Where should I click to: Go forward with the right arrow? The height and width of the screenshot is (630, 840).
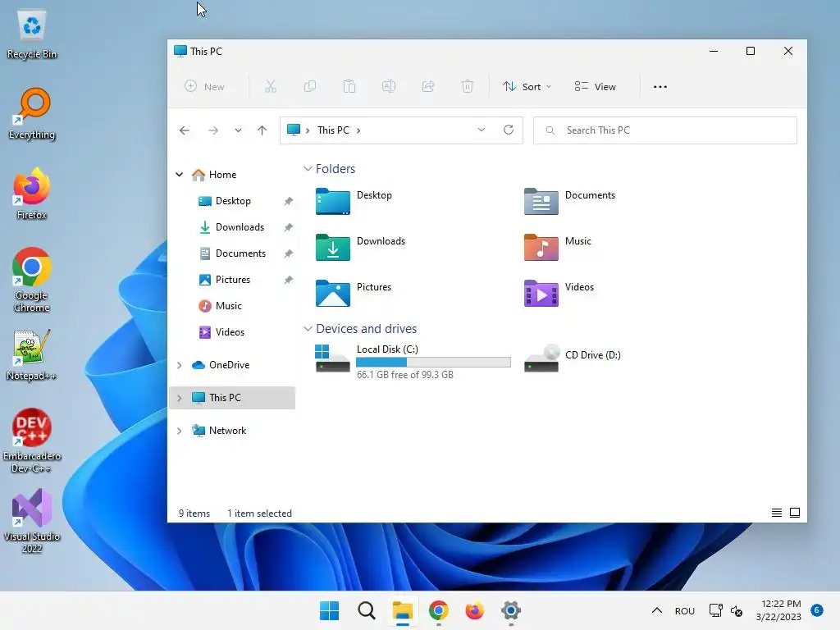(x=213, y=130)
